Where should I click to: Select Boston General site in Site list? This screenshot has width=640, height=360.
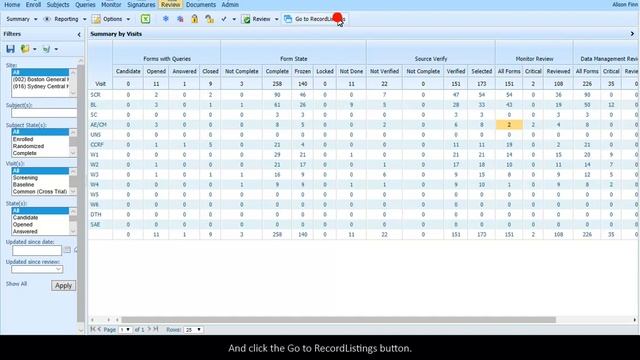click(x=40, y=79)
